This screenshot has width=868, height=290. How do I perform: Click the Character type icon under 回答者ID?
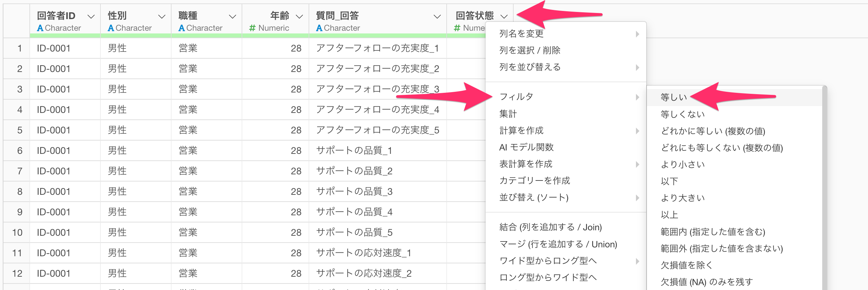(x=40, y=28)
